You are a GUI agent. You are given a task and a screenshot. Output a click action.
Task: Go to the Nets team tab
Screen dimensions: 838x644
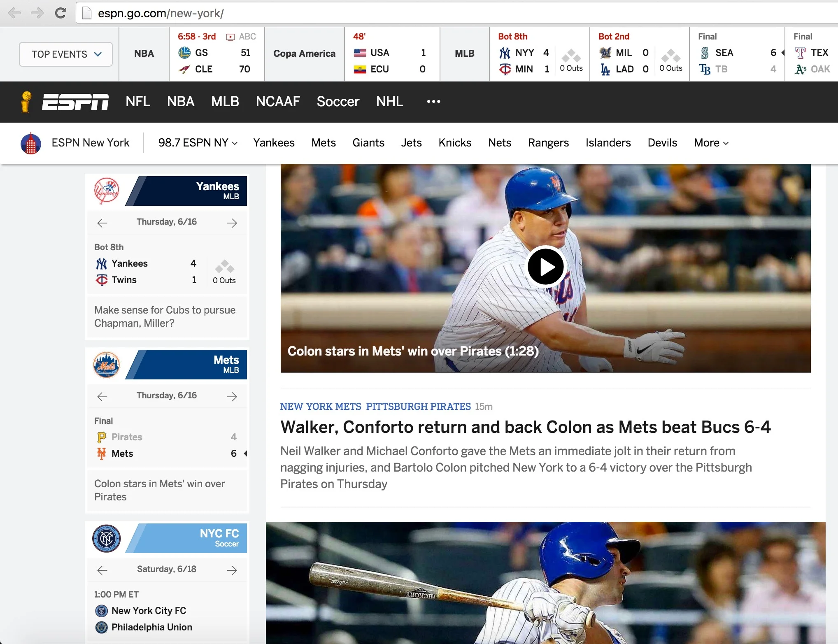tap(500, 143)
